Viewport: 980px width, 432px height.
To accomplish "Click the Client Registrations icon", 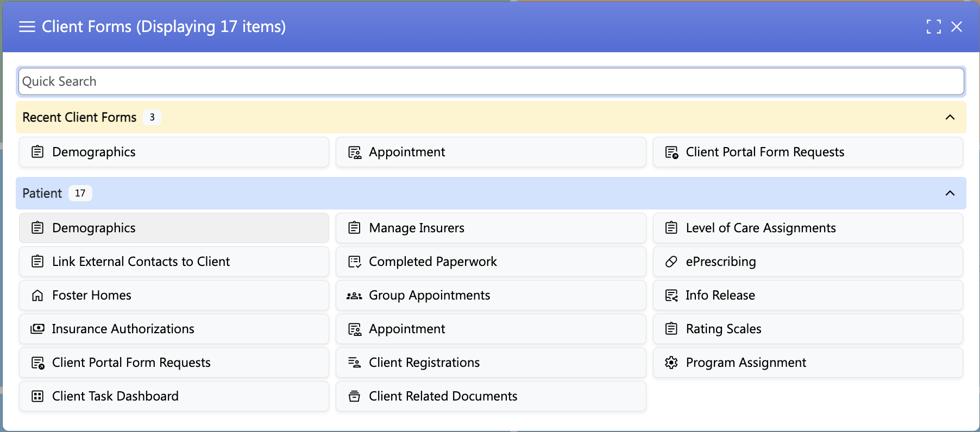I will point(354,363).
